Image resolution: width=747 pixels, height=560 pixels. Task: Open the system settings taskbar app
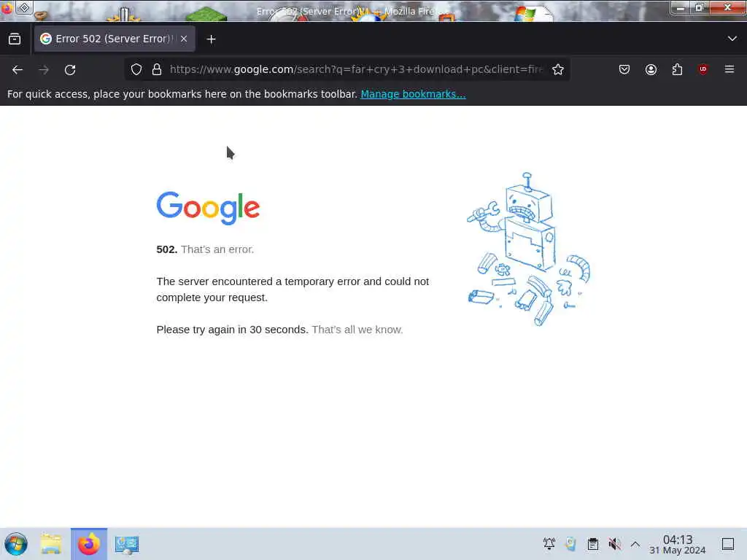click(127, 544)
